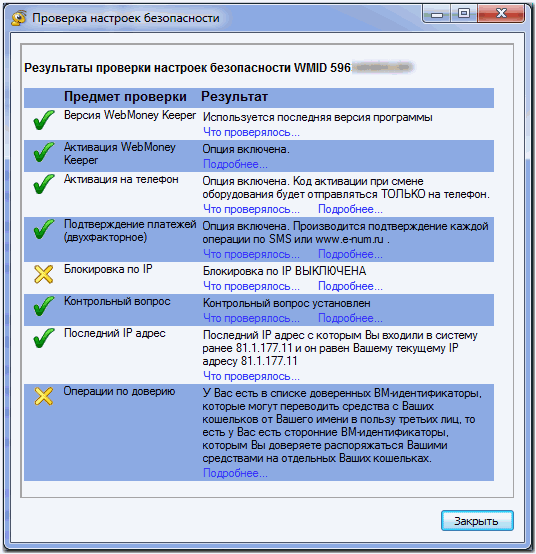Click the checkmark icon for Активация на телефон
The width and height of the screenshot is (536, 554).
(44, 184)
